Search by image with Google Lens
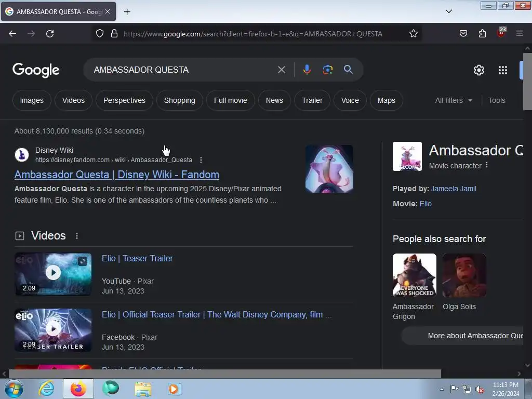Image resolution: width=532 pixels, height=399 pixels. (x=327, y=70)
